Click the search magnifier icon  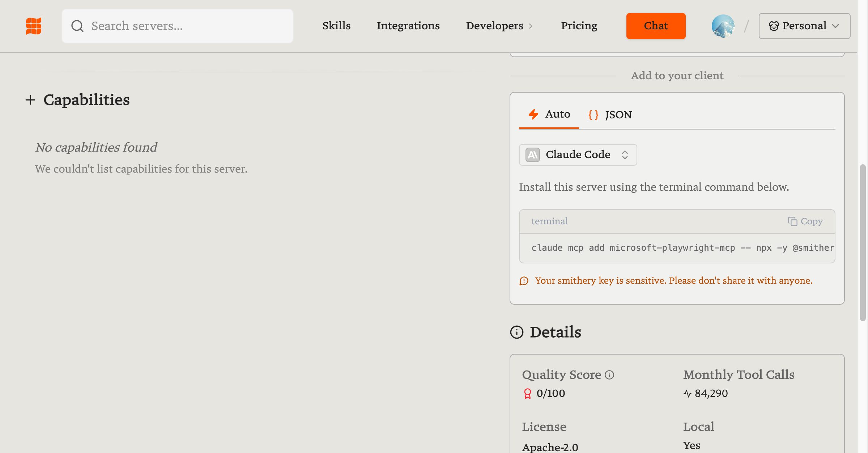click(x=77, y=26)
